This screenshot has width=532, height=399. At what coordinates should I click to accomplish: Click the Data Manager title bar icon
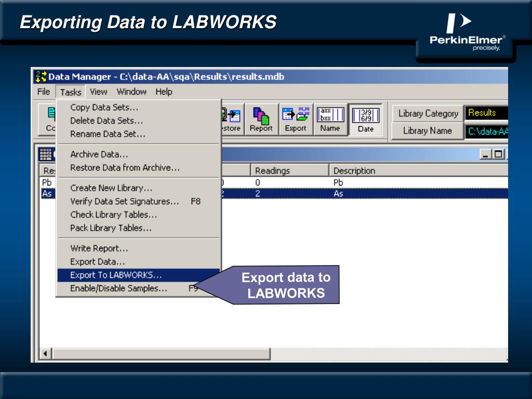tap(41, 77)
